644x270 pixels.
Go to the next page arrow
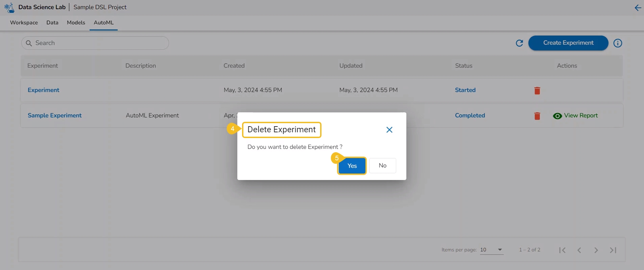pyautogui.click(x=596, y=250)
